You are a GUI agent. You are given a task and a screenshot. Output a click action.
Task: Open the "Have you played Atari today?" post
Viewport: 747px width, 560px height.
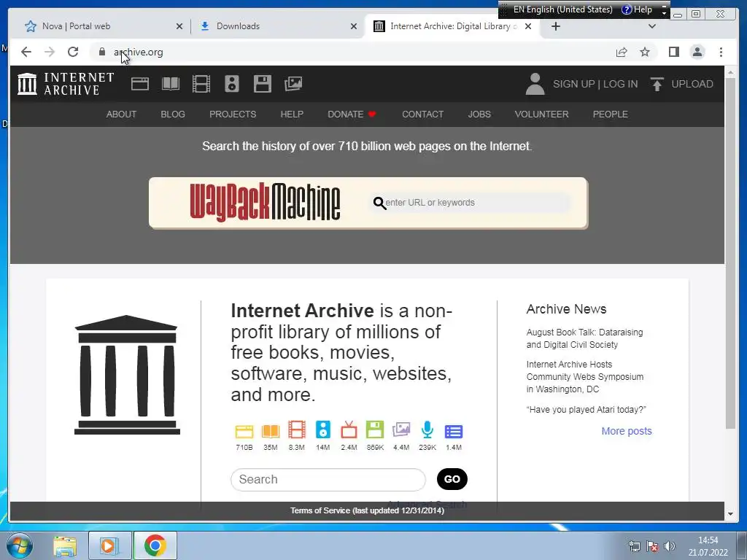tap(587, 410)
